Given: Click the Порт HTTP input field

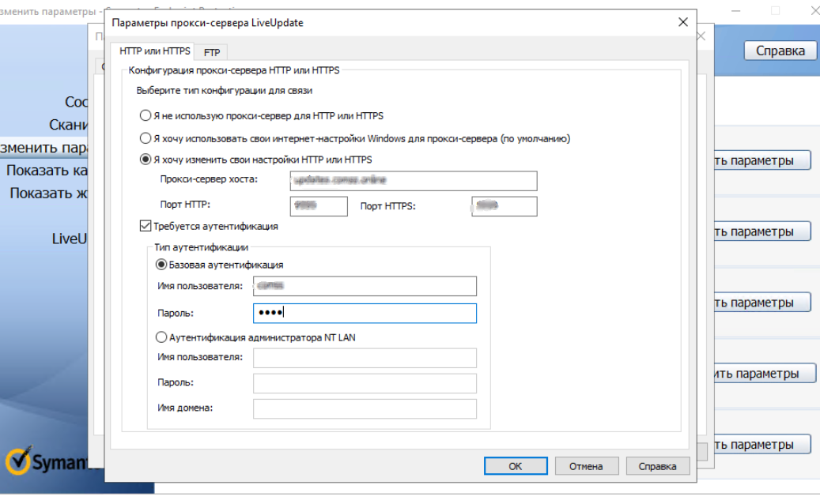Looking at the screenshot, I should [319, 206].
